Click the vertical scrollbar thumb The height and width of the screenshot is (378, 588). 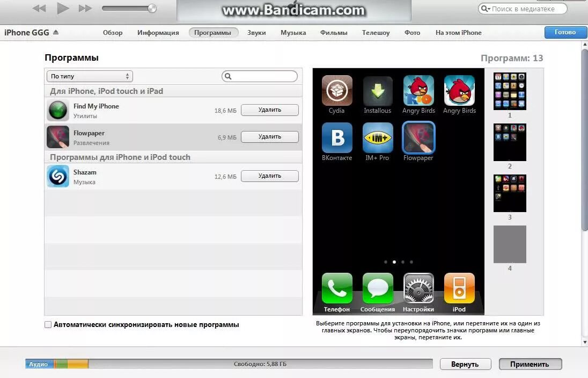tap(585, 139)
